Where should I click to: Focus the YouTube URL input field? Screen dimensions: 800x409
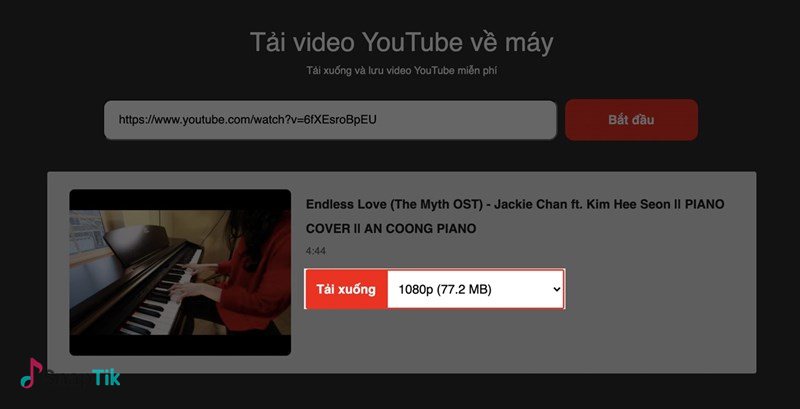coord(330,120)
